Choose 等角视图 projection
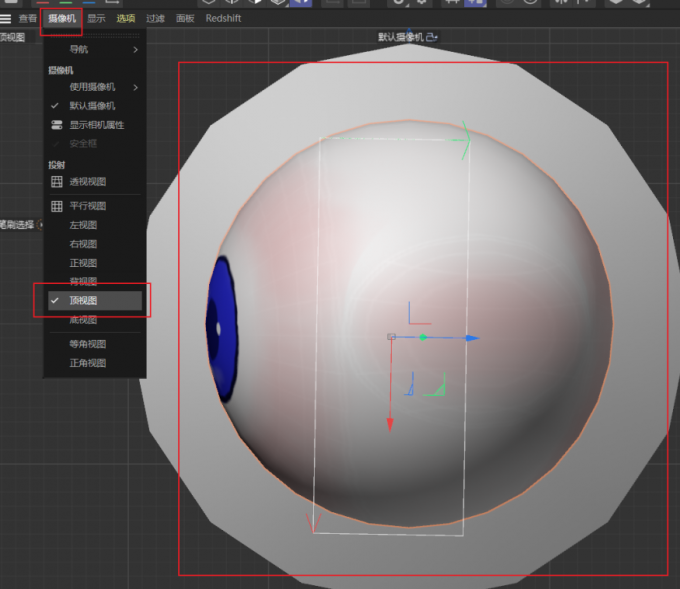The width and height of the screenshot is (680, 589). pyautogui.click(x=95, y=344)
